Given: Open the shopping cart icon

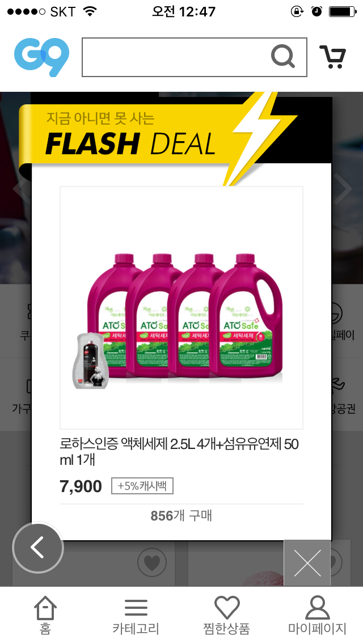Looking at the screenshot, I should [333, 57].
